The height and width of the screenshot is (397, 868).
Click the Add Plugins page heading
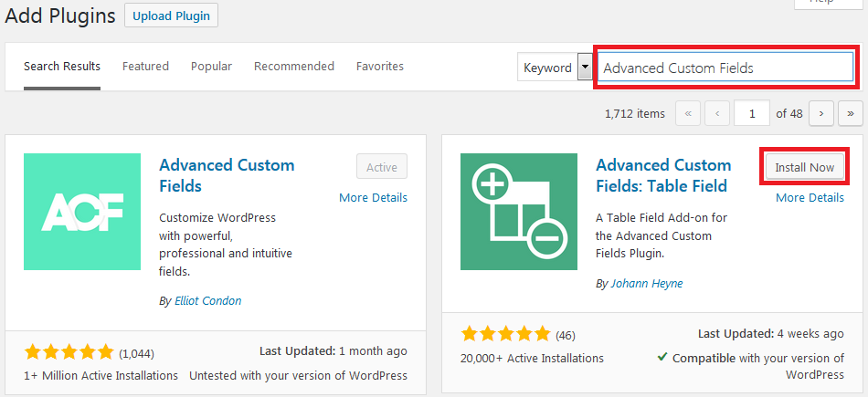[59, 16]
